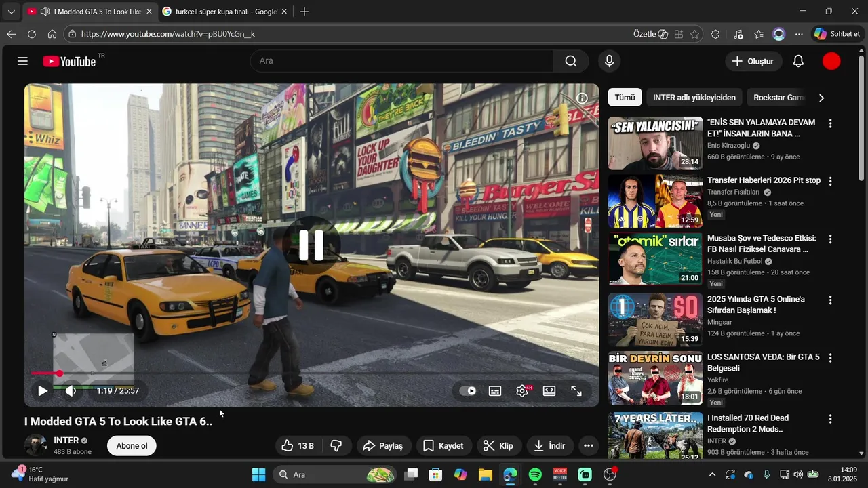Go to browser home page
Viewport: 868px width, 488px height.
pyautogui.click(x=52, y=34)
